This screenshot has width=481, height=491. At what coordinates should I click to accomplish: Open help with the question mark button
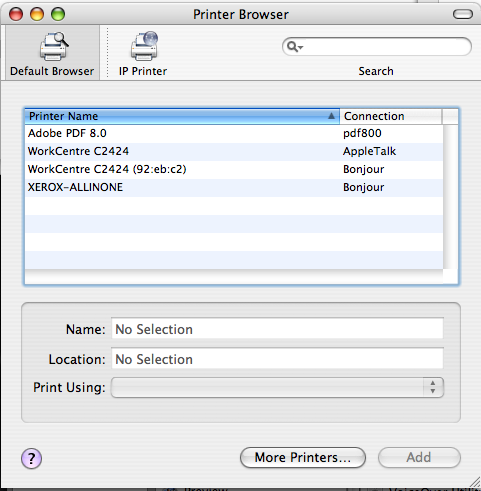click(31, 458)
